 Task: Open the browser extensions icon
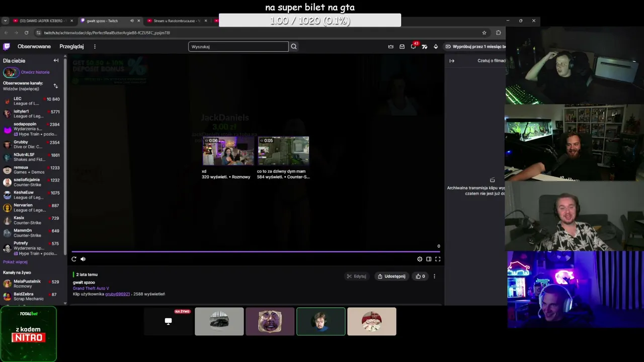(x=498, y=33)
